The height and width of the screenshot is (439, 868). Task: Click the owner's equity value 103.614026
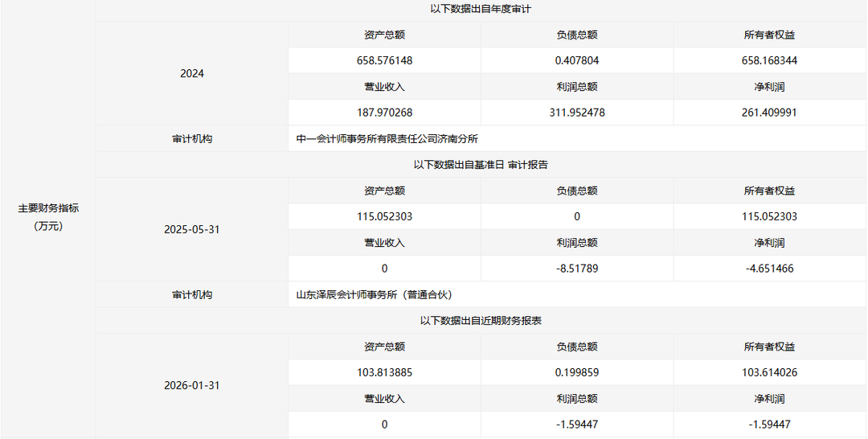770,372
